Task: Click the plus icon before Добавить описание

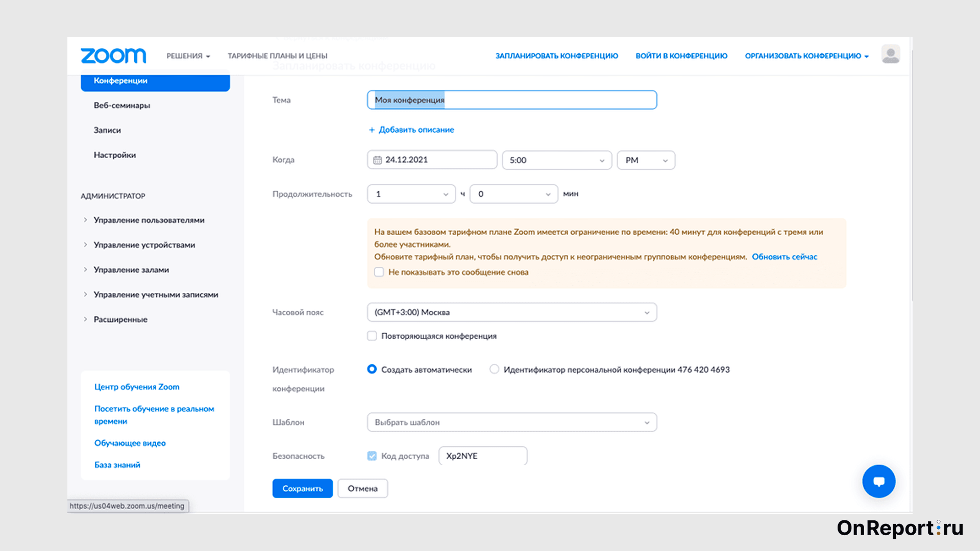Action: click(x=372, y=130)
